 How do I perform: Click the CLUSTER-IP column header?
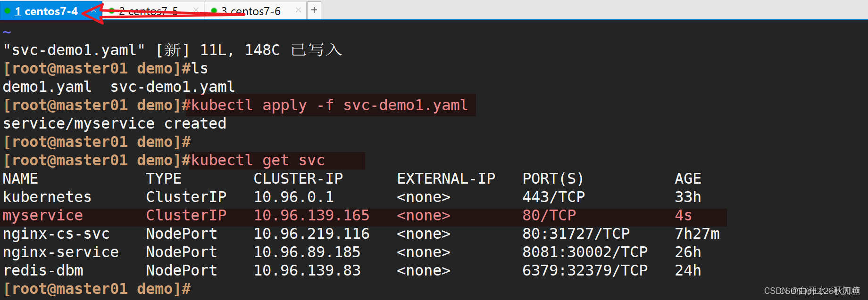pos(298,179)
